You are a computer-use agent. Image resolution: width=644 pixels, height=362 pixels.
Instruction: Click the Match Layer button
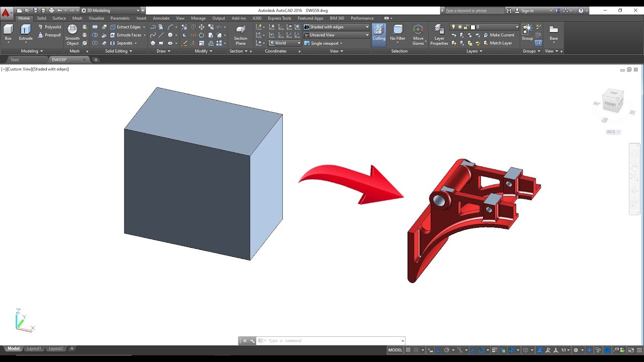coord(497,43)
